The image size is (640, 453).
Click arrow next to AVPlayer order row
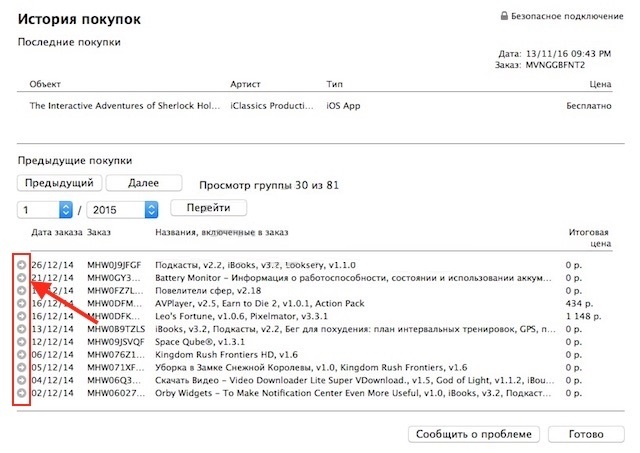[21, 304]
